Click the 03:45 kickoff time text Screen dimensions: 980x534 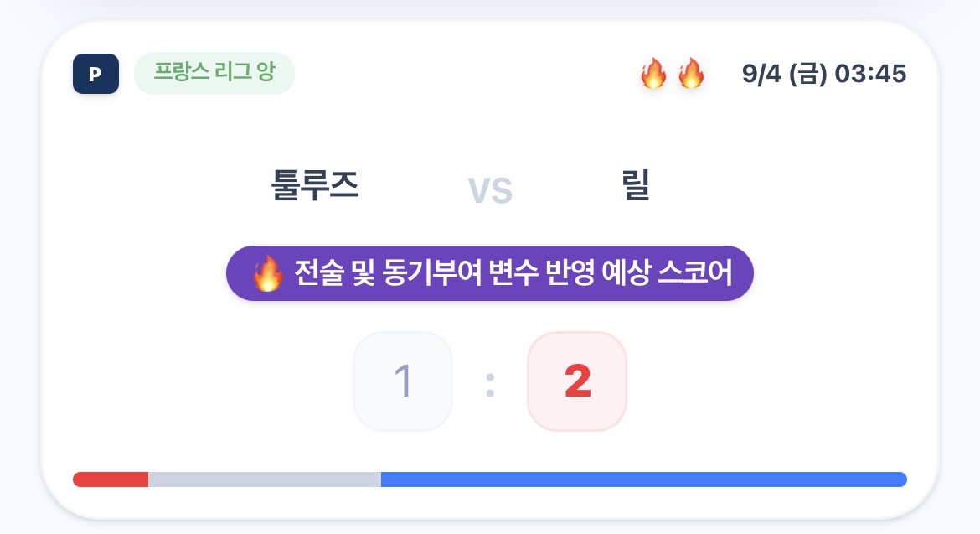click(870, 74)
